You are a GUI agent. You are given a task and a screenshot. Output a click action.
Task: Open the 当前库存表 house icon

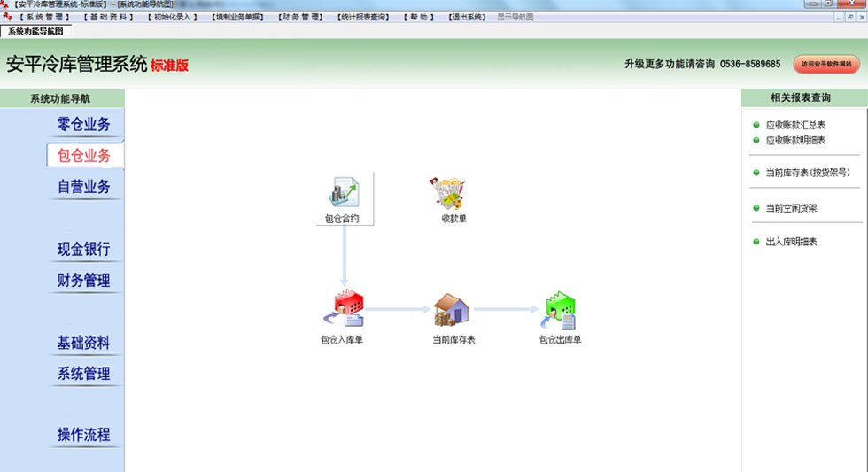click(x=451, y=309)
